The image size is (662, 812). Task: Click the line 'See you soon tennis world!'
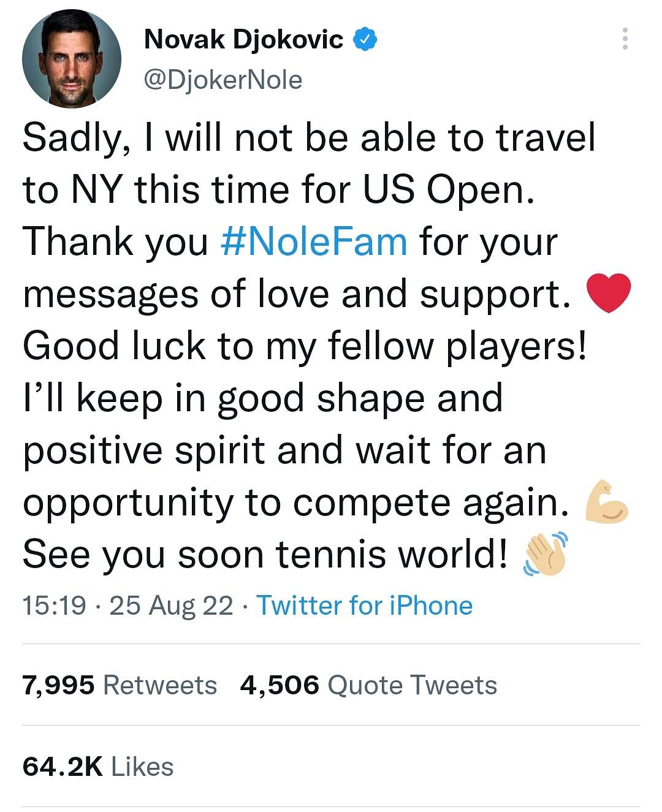265,554
